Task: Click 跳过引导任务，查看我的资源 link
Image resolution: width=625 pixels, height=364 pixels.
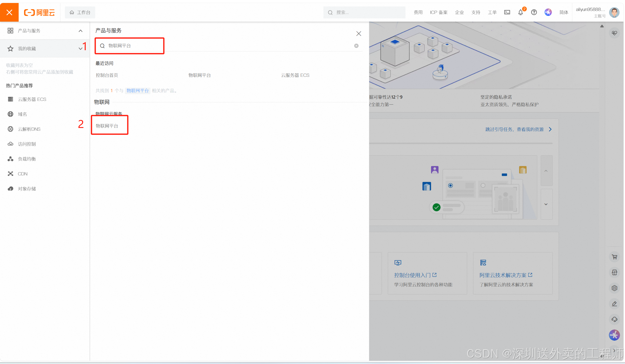Action: point(514,129)
